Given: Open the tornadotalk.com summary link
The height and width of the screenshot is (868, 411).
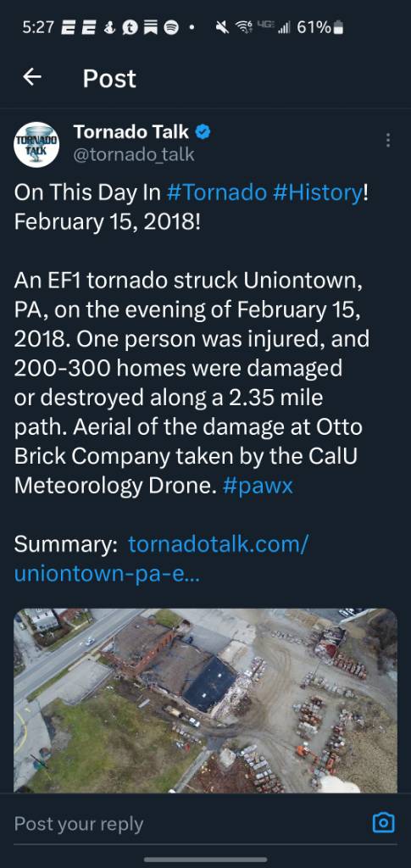Looking at the screenshot, I should [161, 559].
